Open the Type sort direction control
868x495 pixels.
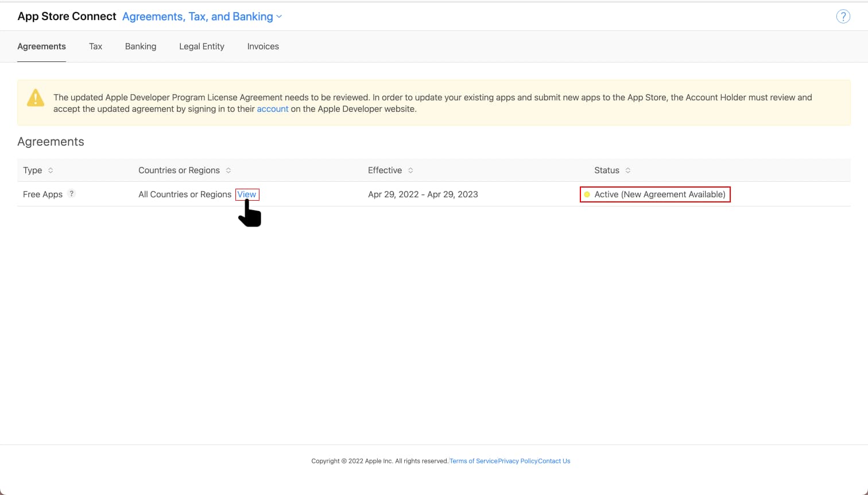tap(51, 170)
